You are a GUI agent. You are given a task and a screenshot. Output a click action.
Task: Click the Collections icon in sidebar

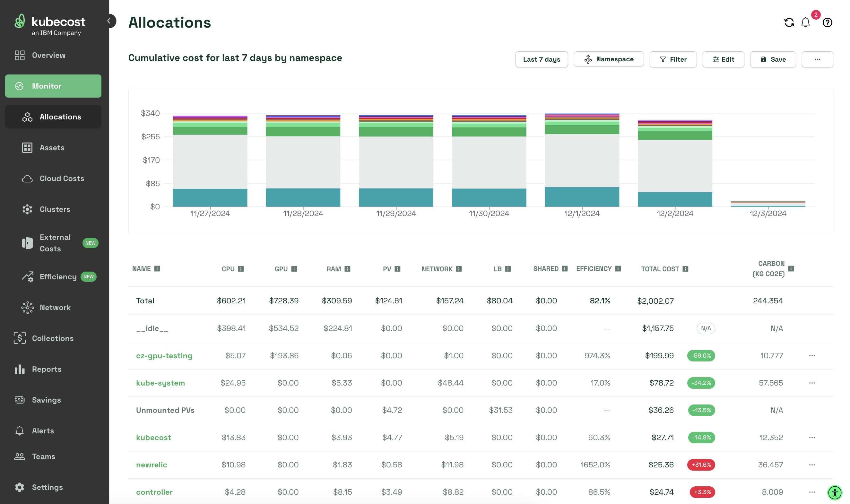[x=20, y=337]
